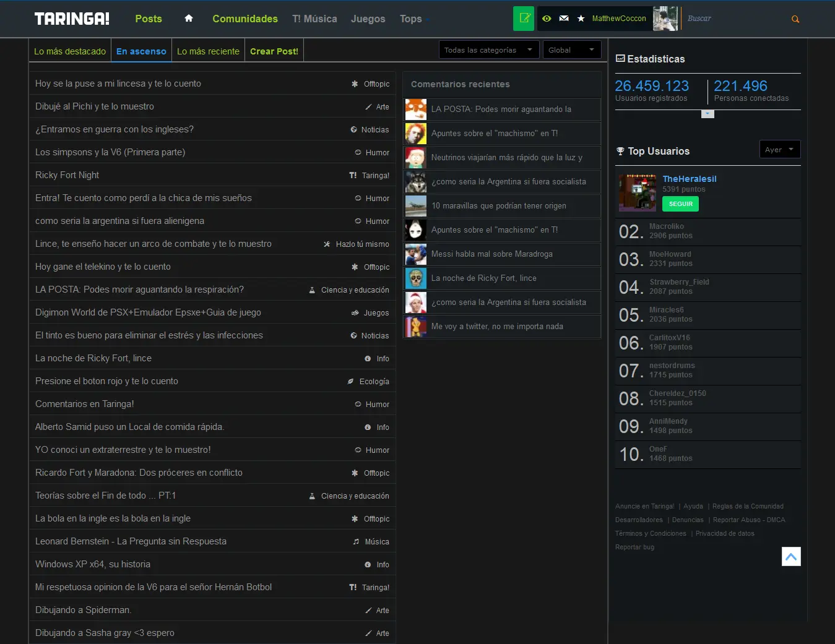Open T! Música section
835x644 pixels.
click(314, 19)
